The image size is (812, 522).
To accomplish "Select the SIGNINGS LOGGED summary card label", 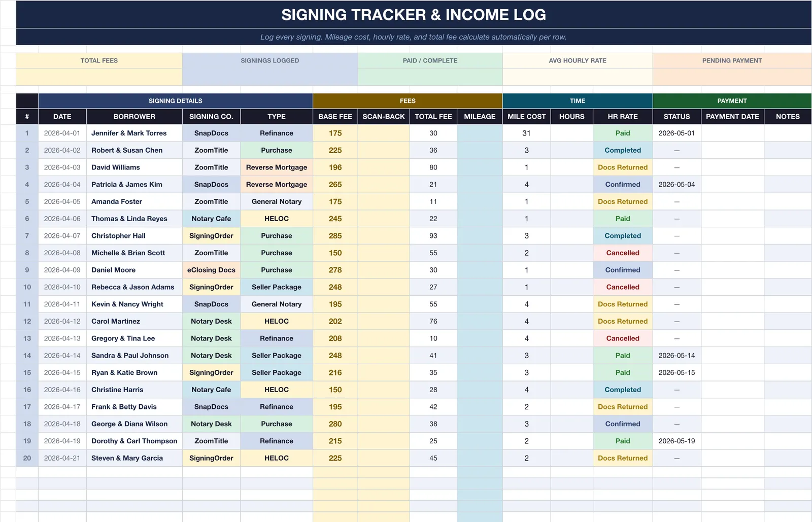I will click(x=270, y=60).
